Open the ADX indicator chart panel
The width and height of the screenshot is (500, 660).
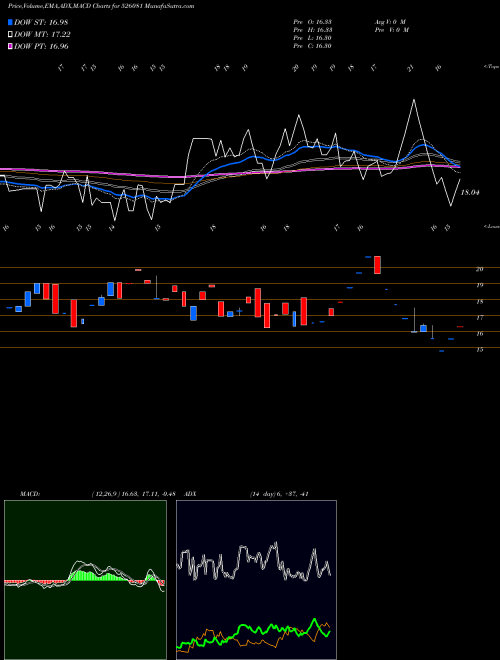pyautogui.click(x=256, y=580)
